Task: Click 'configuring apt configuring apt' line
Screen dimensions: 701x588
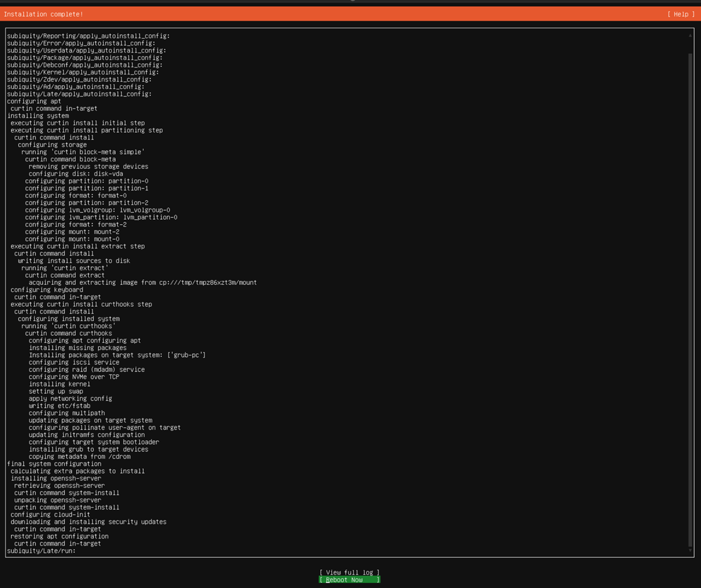Action: point(85,340)
